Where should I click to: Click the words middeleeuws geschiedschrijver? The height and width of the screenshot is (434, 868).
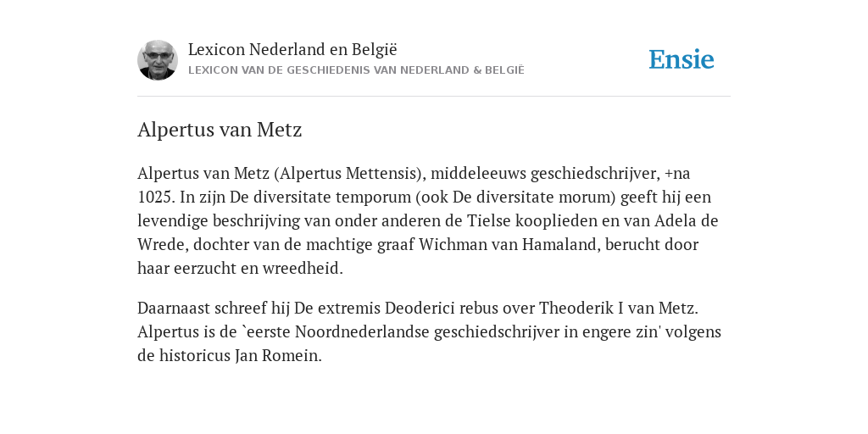[x=545, y=173]
